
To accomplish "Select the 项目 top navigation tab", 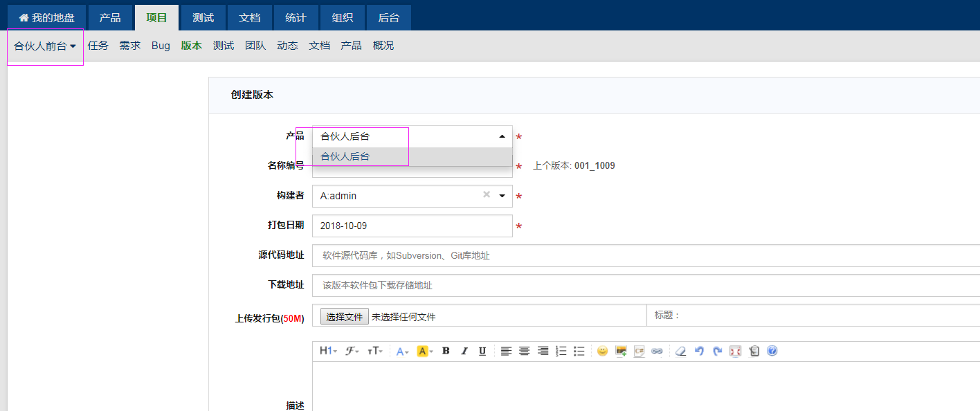I will pyautogui.click(x=156, y=17).
